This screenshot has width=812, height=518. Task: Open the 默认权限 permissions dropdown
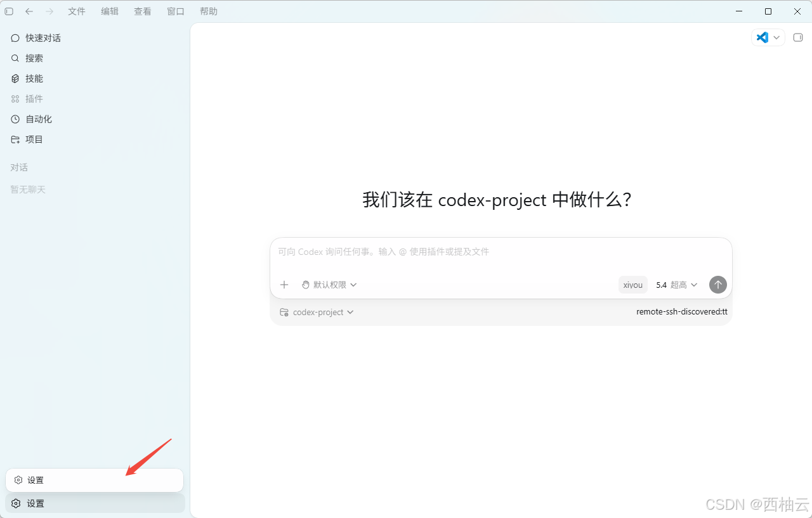coord(329,285)
